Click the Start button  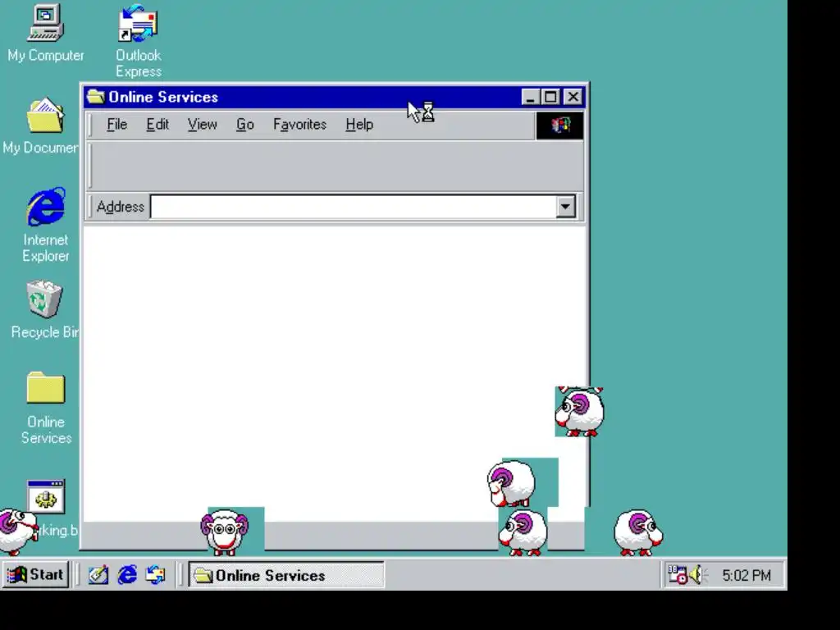(x=35, y=575)
